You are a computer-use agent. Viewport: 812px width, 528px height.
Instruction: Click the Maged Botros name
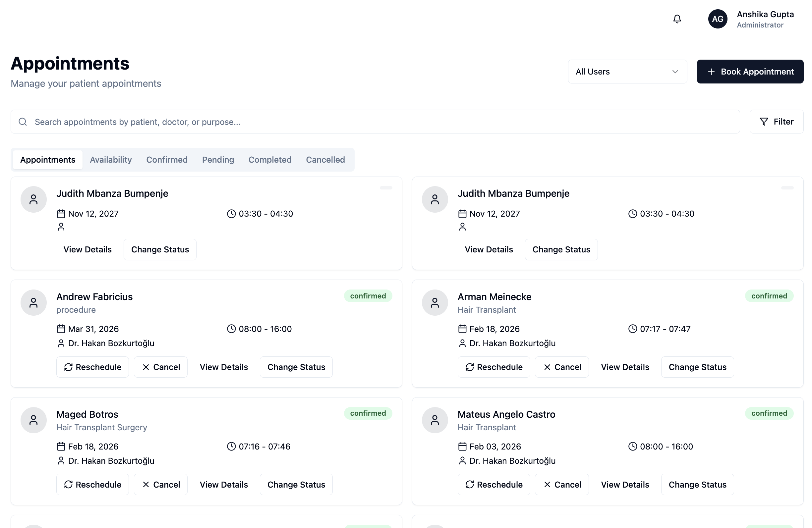[x=87, y=414]
